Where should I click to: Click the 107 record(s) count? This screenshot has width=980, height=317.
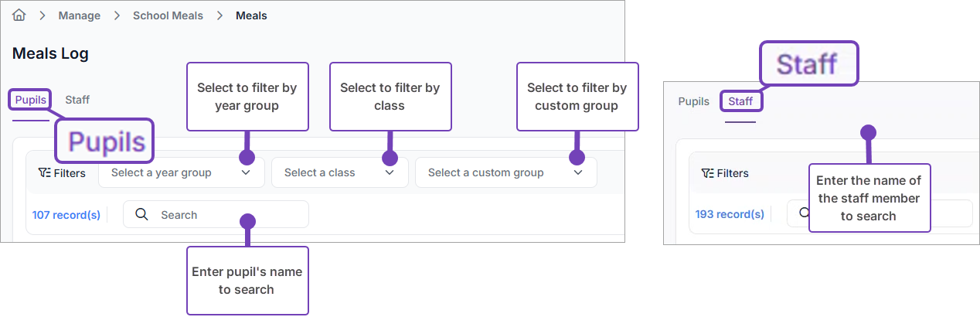pyautogui.click(x=66, y=215)
